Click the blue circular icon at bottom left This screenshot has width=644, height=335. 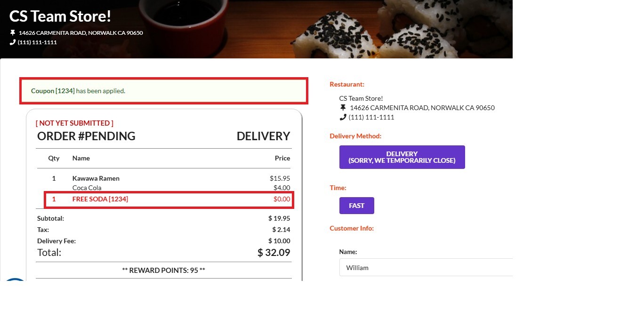14,279
